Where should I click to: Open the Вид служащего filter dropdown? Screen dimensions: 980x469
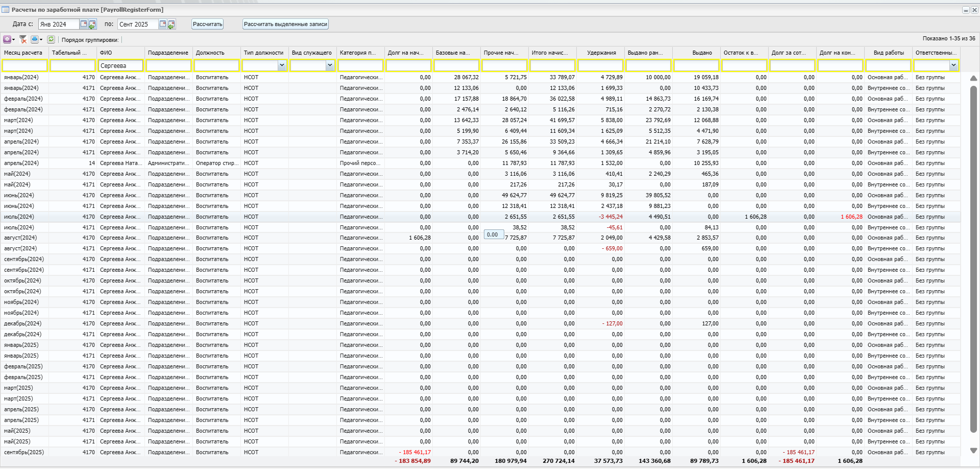[330, 65]
